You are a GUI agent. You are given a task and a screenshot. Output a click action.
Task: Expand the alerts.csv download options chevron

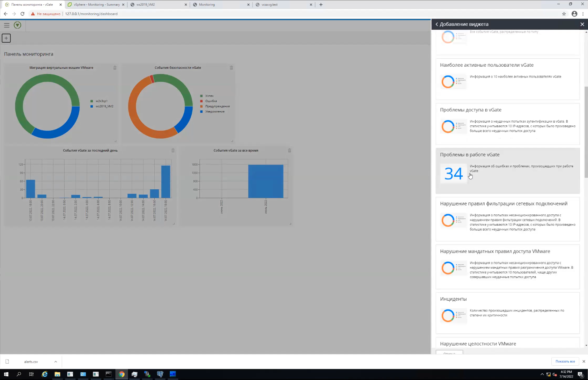tap(56, 361)
